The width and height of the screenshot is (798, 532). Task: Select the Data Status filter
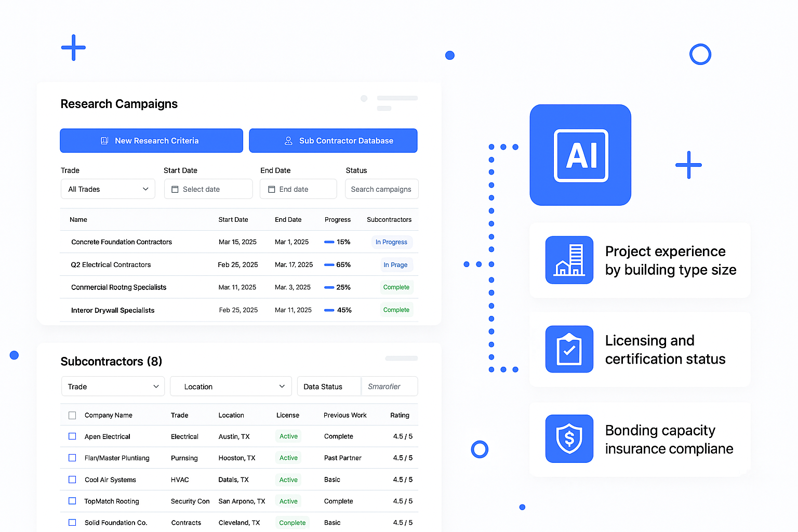pyautogui.click(x=328, y=386)
